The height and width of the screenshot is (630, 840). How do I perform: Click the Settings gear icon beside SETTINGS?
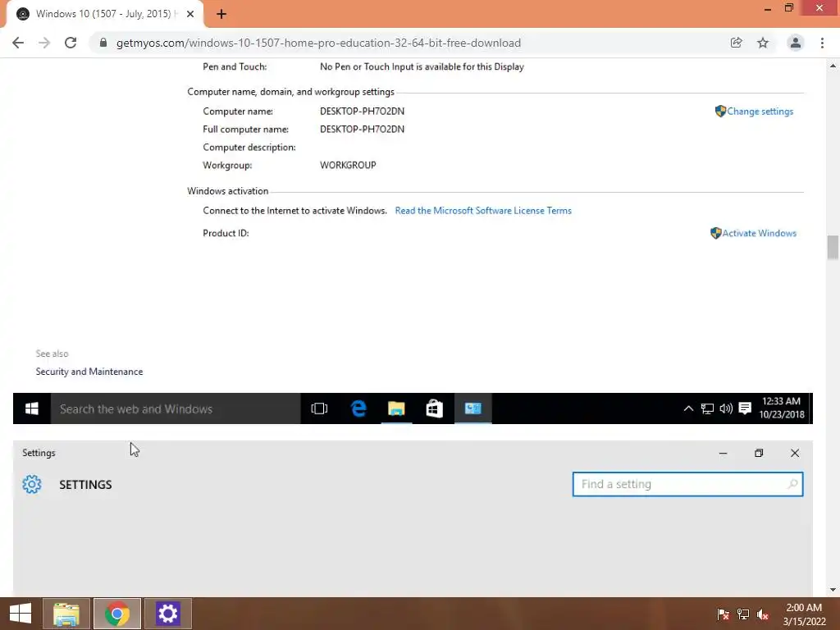[32, 484]
